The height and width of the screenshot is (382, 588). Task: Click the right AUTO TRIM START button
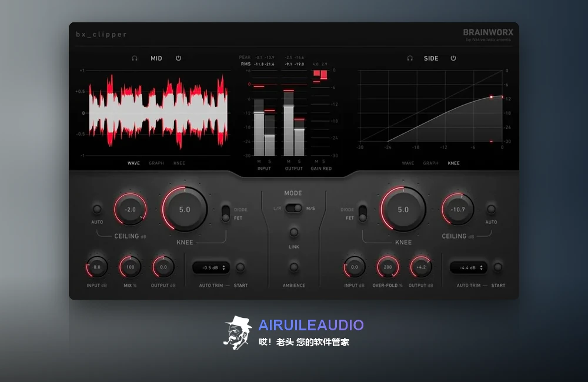click(x=498, y=267)
